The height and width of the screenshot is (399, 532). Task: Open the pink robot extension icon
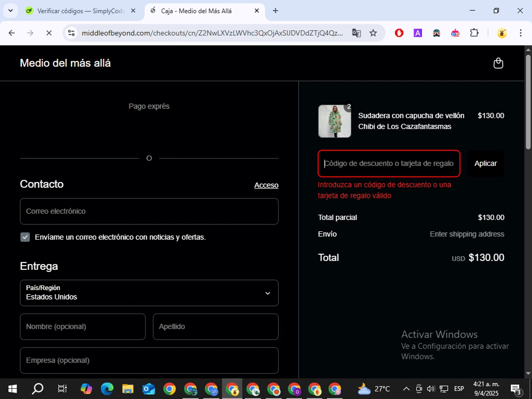(455, 33)
